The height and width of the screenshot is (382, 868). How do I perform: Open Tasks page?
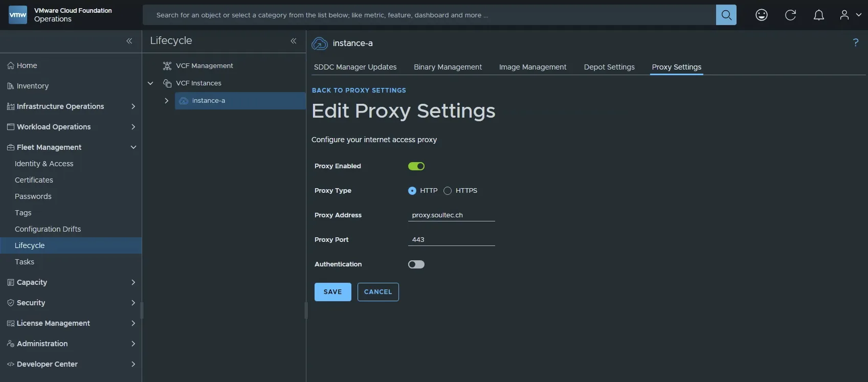[25, 262]
